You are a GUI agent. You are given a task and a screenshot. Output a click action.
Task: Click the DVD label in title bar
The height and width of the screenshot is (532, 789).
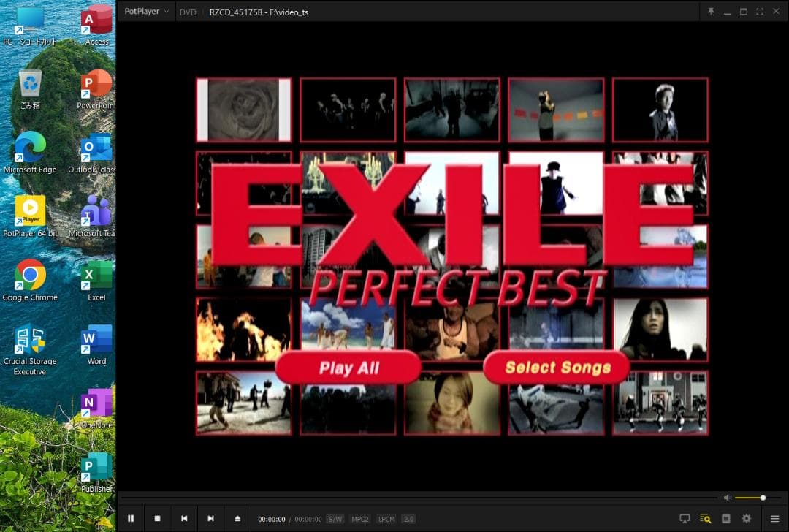pyautogui.click(x=188, y=12)
